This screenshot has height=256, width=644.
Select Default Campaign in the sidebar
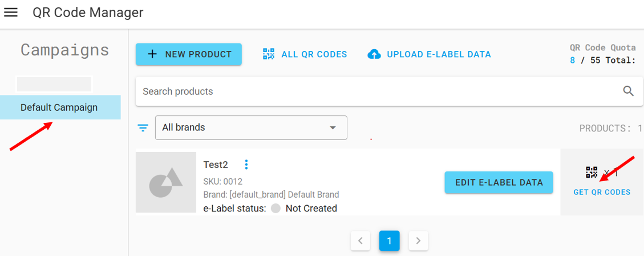click(59, 107)
